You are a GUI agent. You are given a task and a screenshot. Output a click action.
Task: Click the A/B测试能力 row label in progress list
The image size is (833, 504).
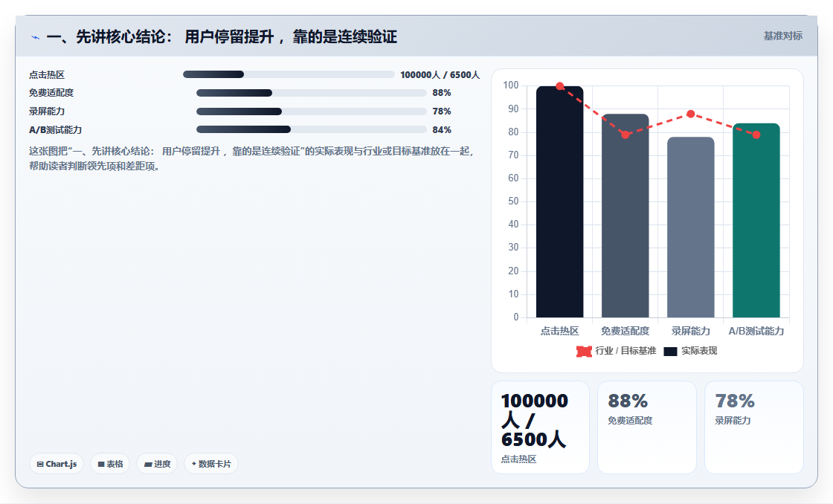(x=55, y=130)
